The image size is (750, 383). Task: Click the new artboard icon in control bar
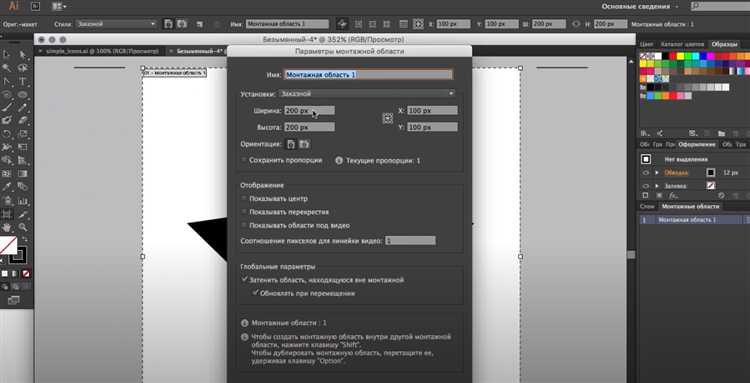click(200, 24)
